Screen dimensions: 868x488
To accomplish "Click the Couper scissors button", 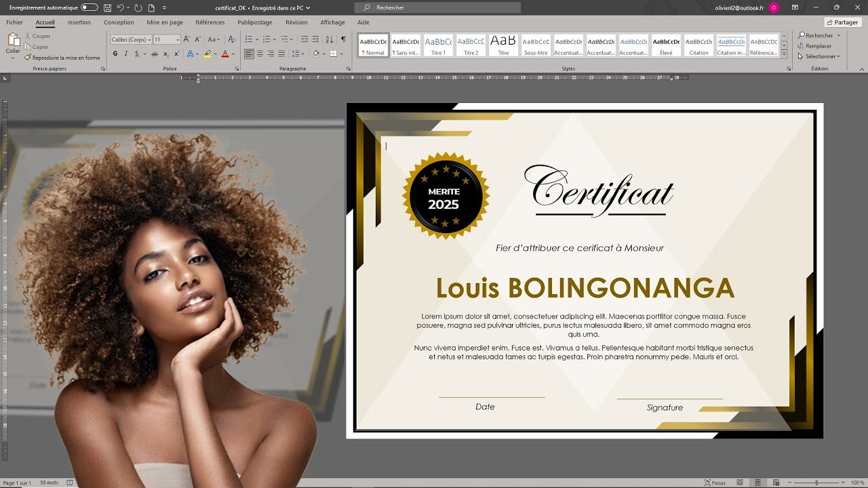I will [37, 36].
